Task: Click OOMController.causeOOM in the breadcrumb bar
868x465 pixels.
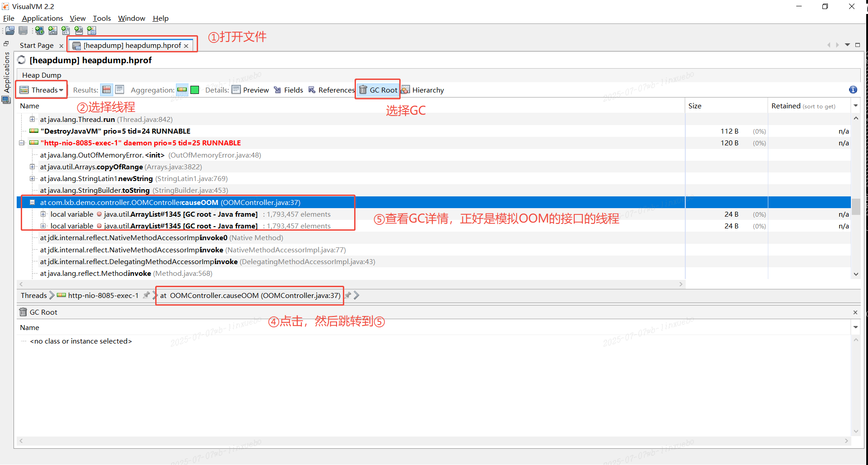Action: pyautogui.click(x=249, y=295)
